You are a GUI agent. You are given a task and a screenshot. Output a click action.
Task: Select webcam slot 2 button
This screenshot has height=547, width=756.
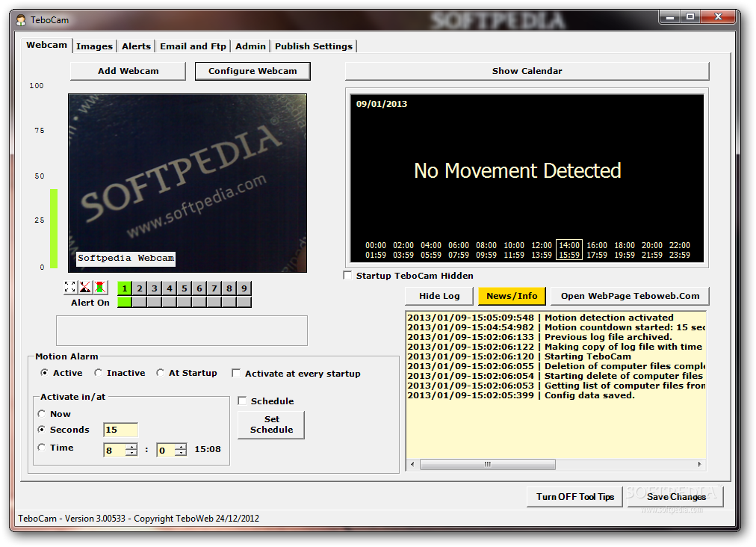tap(140, 288)
